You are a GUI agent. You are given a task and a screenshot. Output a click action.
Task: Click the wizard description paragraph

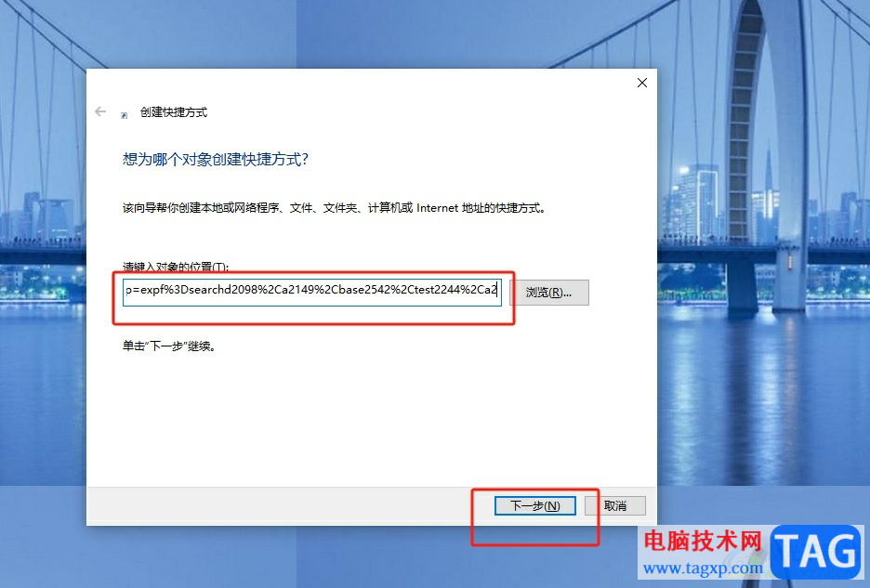click(334, 208)
